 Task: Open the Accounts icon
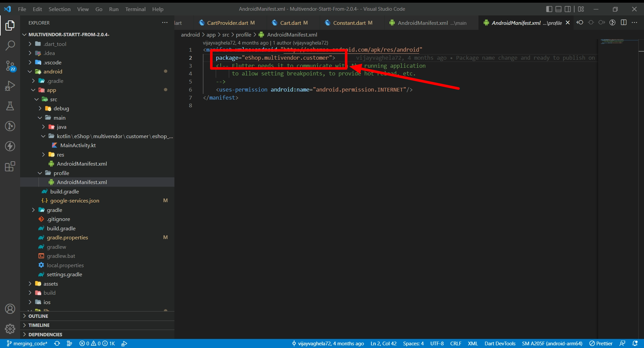click(x=10, y=309)
